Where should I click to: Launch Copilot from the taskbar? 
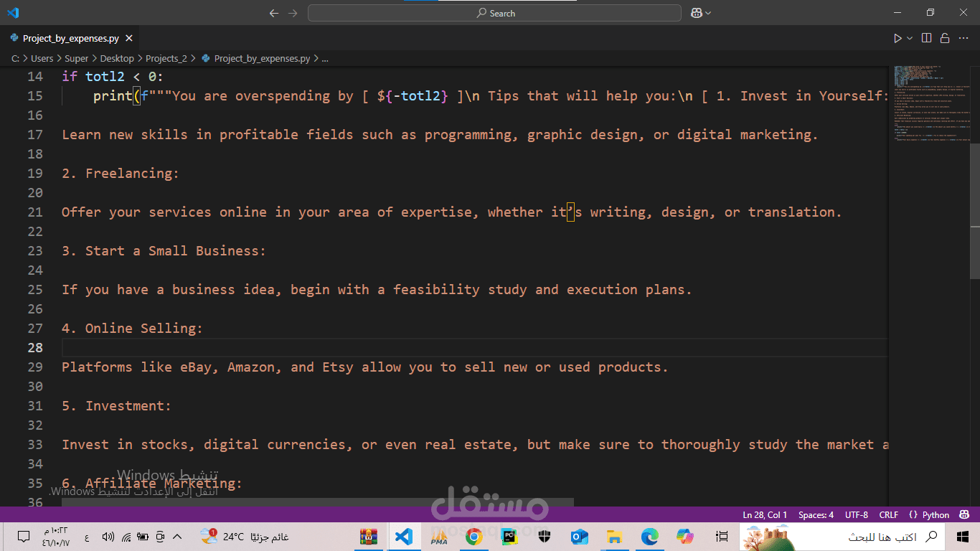coord(685,537)
